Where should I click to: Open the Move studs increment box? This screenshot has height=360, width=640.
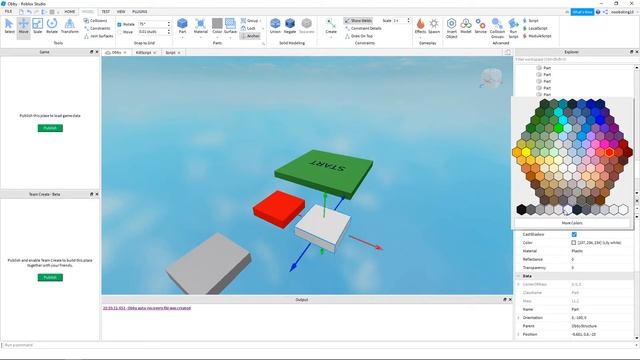point(154,32)
